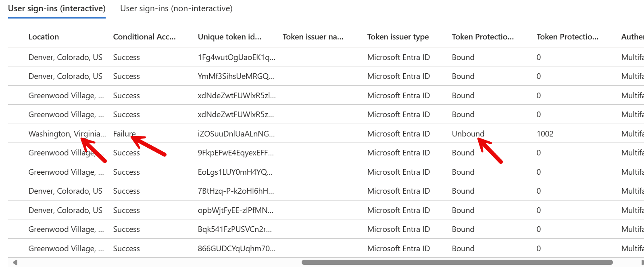644x277 pixels.
Task: Click Denver location in the 7BtHzq-P-k2oHl6hH row
Action: click(x=65, y=191)
